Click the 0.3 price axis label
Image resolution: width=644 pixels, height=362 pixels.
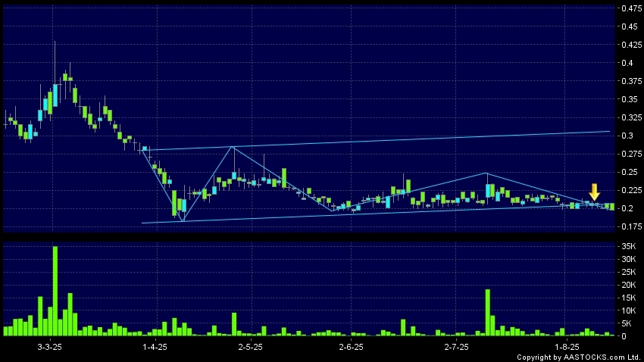click(627, 136)
